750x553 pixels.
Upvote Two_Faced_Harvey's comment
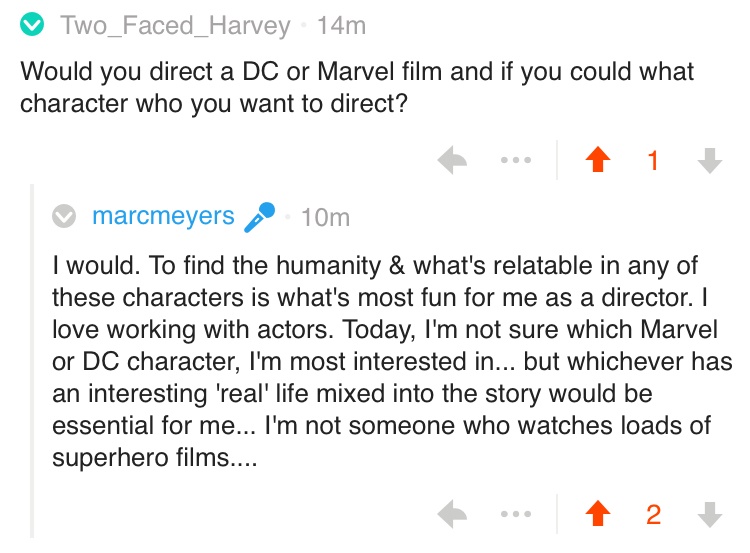(598, 161)
